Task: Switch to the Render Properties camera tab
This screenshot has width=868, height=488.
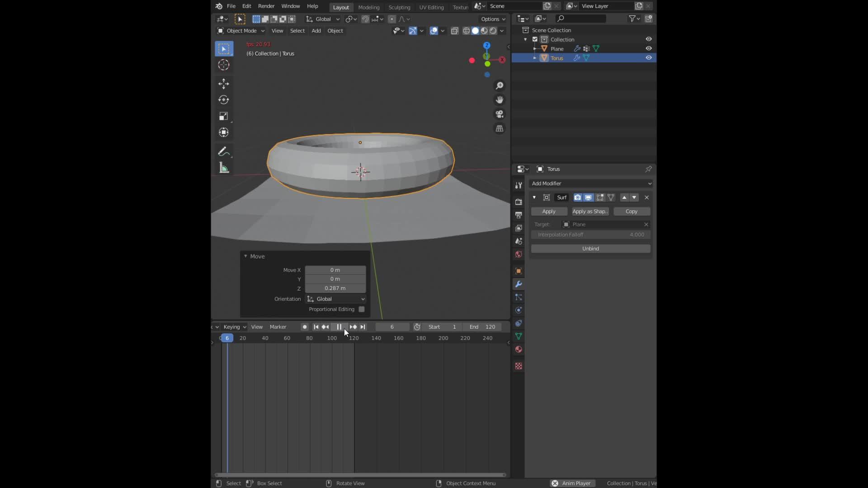Action: (519, 202)
